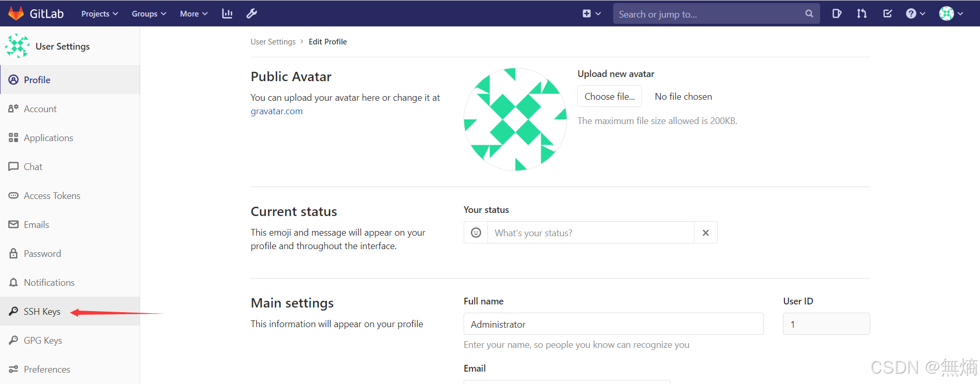Open the Help question mark dropdown

pos(915,14)
